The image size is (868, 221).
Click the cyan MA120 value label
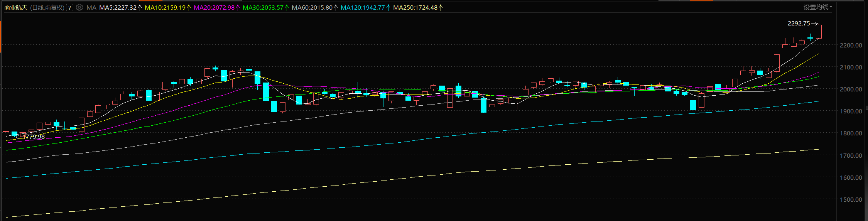click(362, 8)
